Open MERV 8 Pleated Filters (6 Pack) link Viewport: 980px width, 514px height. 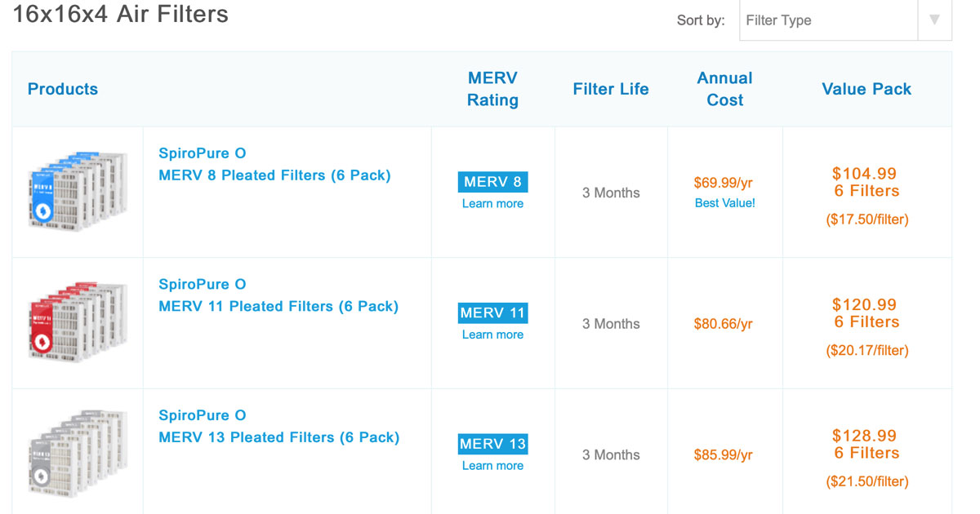pyautogui.click(x=274, y=175)
